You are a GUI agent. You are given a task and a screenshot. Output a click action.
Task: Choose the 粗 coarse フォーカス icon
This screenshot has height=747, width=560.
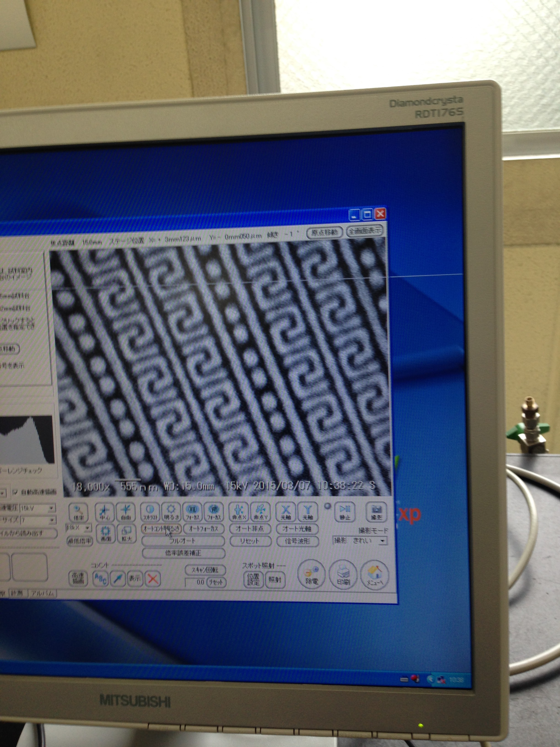click(192, 512)
